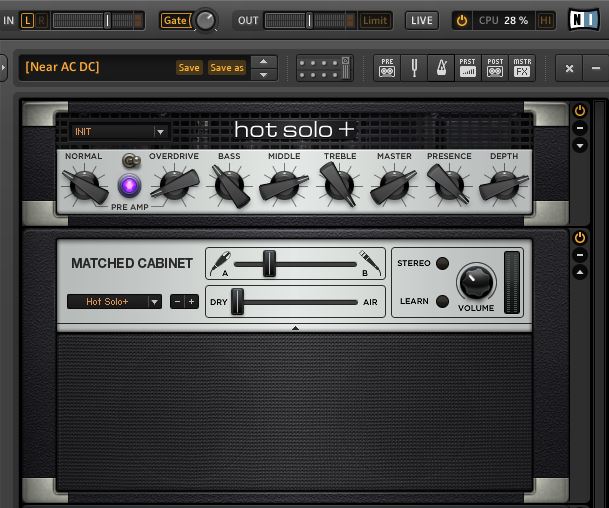
Task: Click the BASS knob
Action: (x=230, y=186)
